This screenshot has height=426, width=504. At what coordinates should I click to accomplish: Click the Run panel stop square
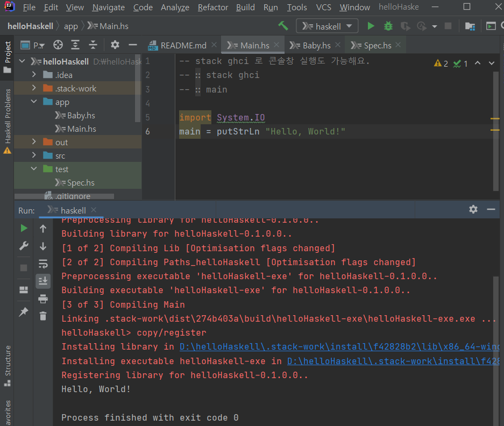click(x=24, y=268)
